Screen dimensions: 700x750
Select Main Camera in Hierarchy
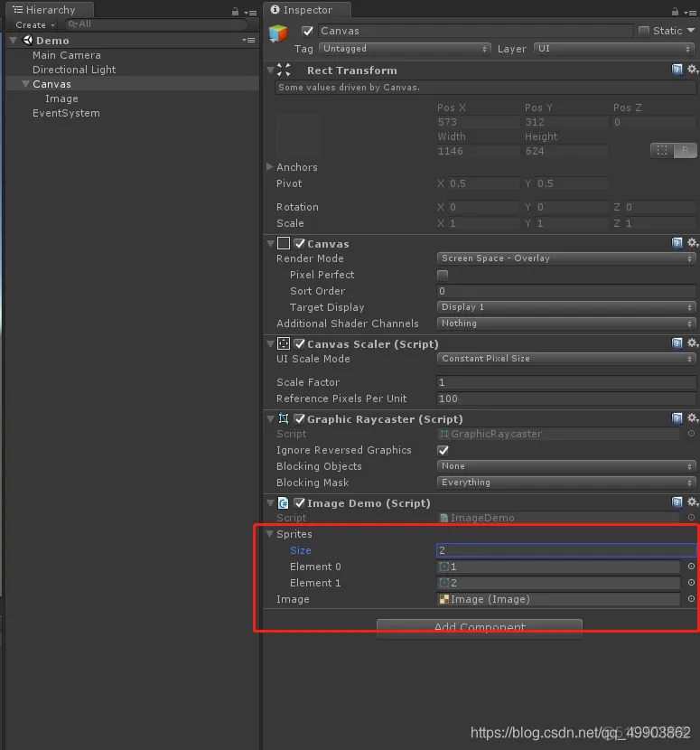point(67,55)
